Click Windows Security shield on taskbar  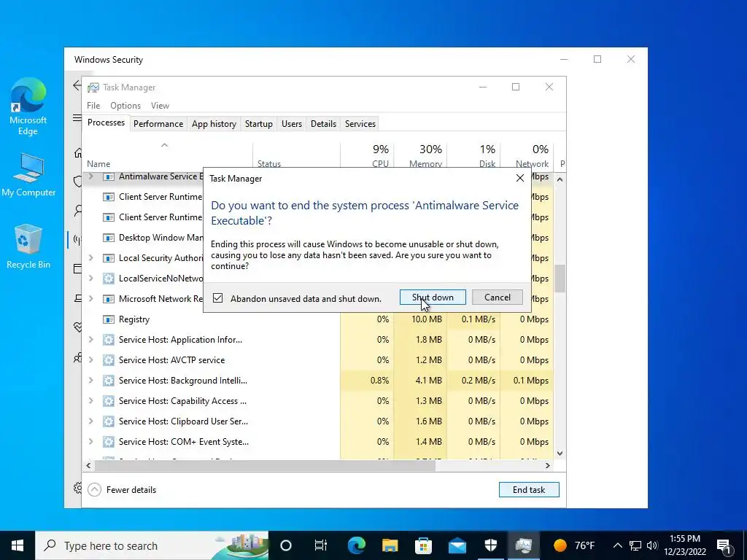click(491, 545)
